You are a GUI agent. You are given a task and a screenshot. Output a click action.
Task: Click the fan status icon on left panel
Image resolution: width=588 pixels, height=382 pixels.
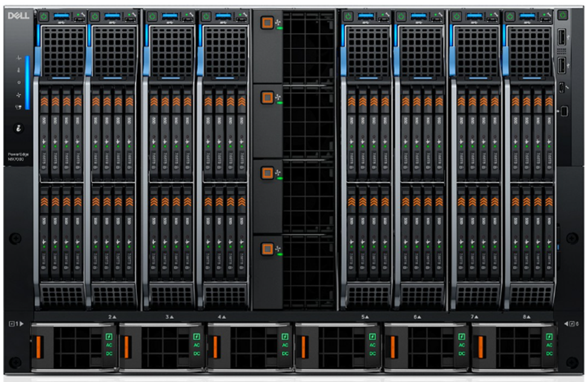click(x=19, y=95)
